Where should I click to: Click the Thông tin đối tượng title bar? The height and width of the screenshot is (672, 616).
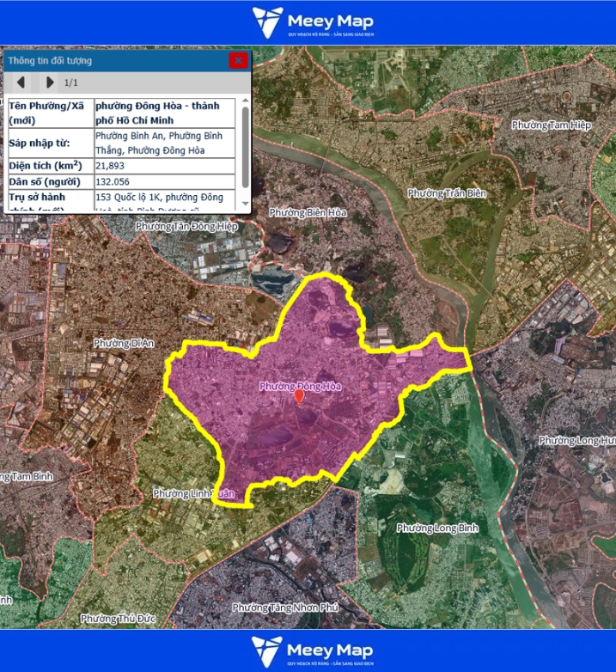112,60
